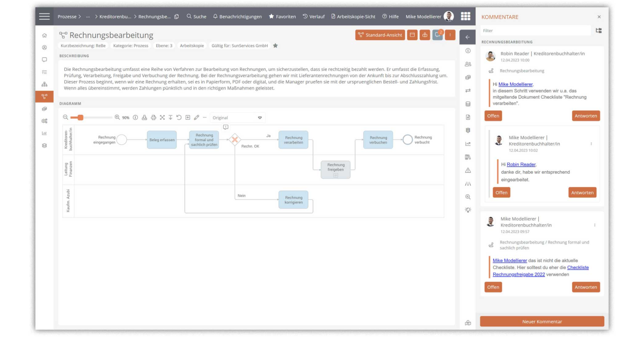Collapse side panel with arrow icon

point(467,37)
